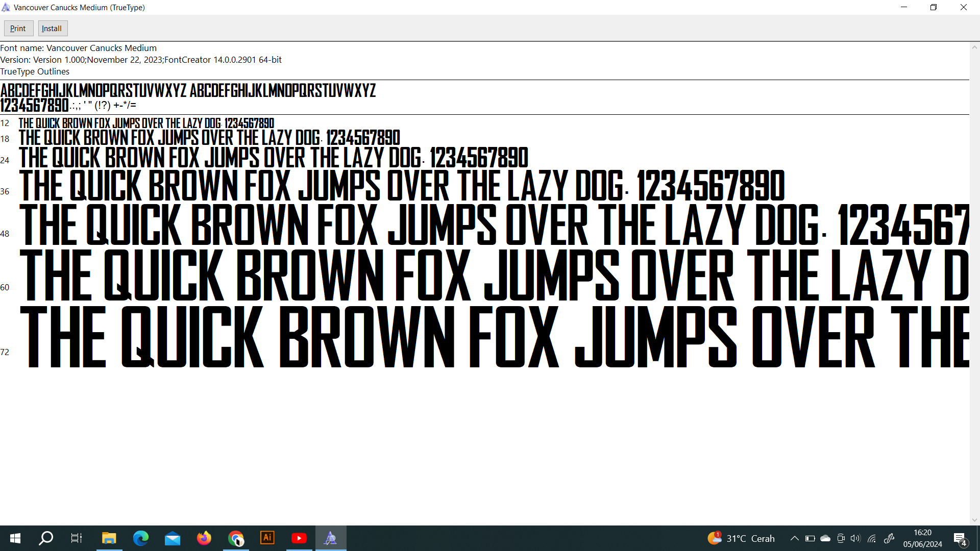980x551 pixels.
Task: Open File Explorer from the taskbar
Action: coord(109,538)
